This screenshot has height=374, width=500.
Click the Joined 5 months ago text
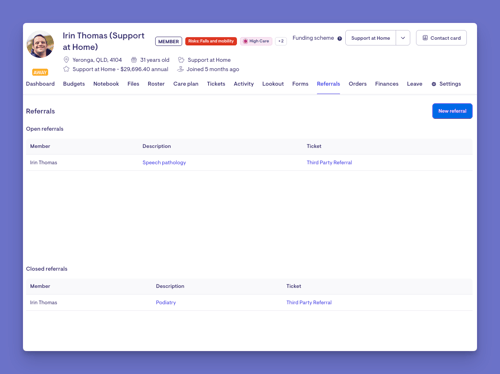pyautogui.click(x=213, y=69)
